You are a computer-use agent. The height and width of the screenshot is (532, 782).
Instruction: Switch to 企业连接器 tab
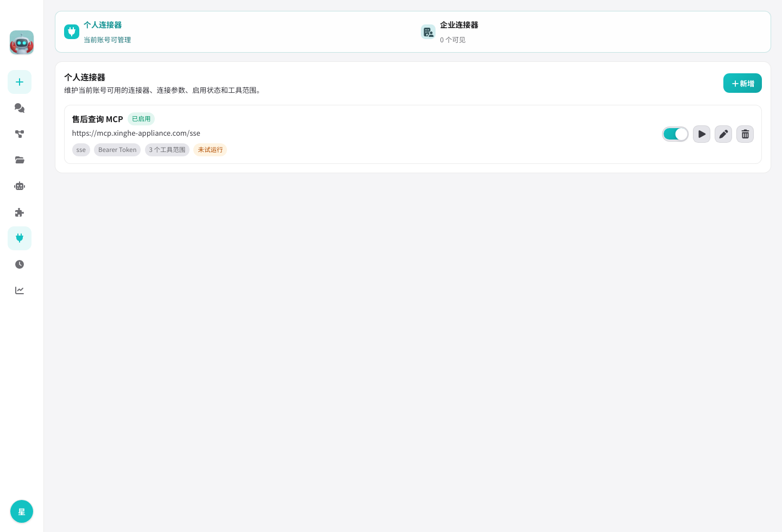(591, 32)
